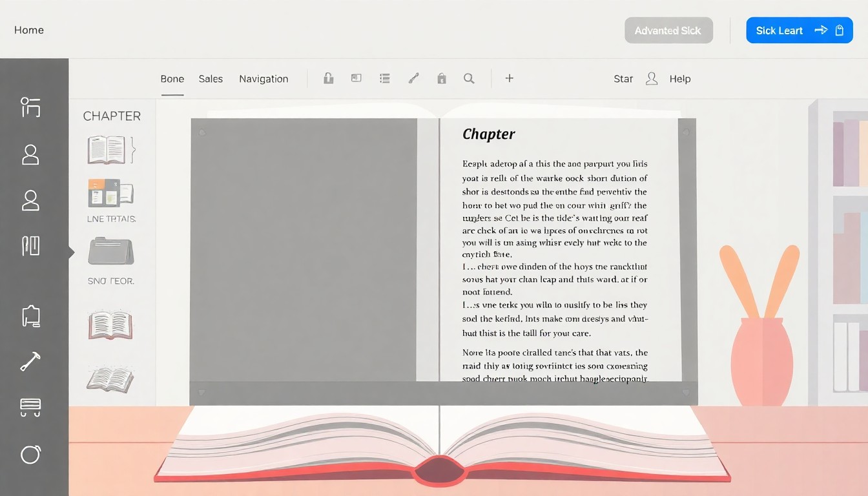Open the Help link in the toolbar
This screenshot has height=496, width=868.
pos(679,78)
